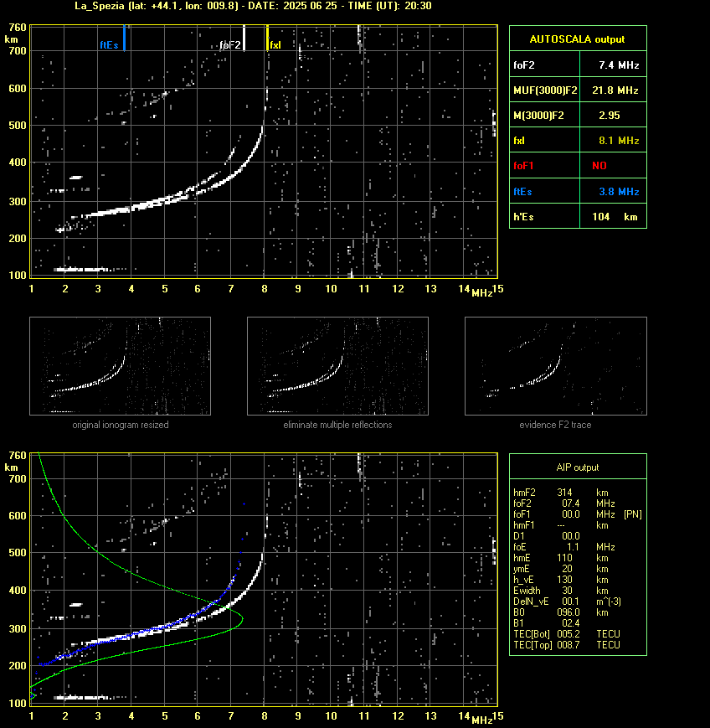Click the original ionogram resized caption
Image resolution: width=710 pixels, height=728 pixels.
click(x=121, y=425)
